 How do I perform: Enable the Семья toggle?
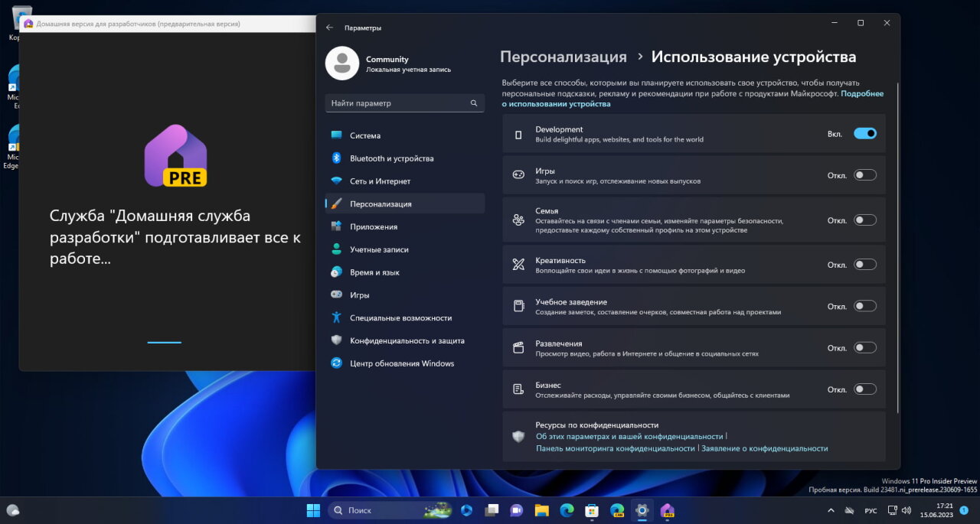pyautogui.click(x=865, y=220)
